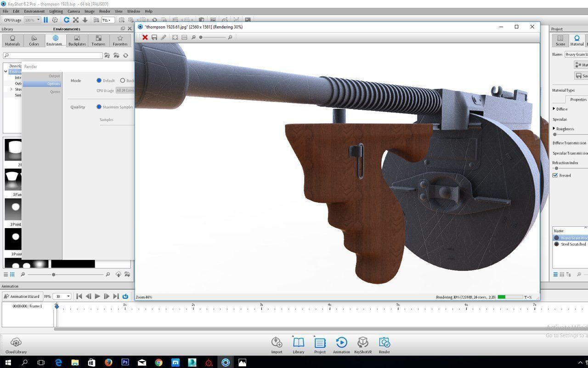The image size is (588, 368).
Task: Open Animation panel from bottom toolbar
Action: click(341, 345)
